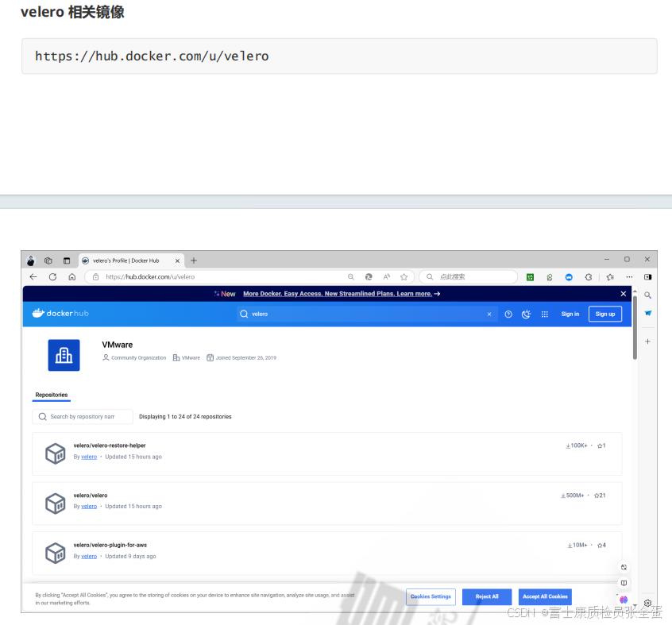Click Accept All Cookies button
Image resolution: width=672 pixels, height=625 pixels.
click(545, 596)
